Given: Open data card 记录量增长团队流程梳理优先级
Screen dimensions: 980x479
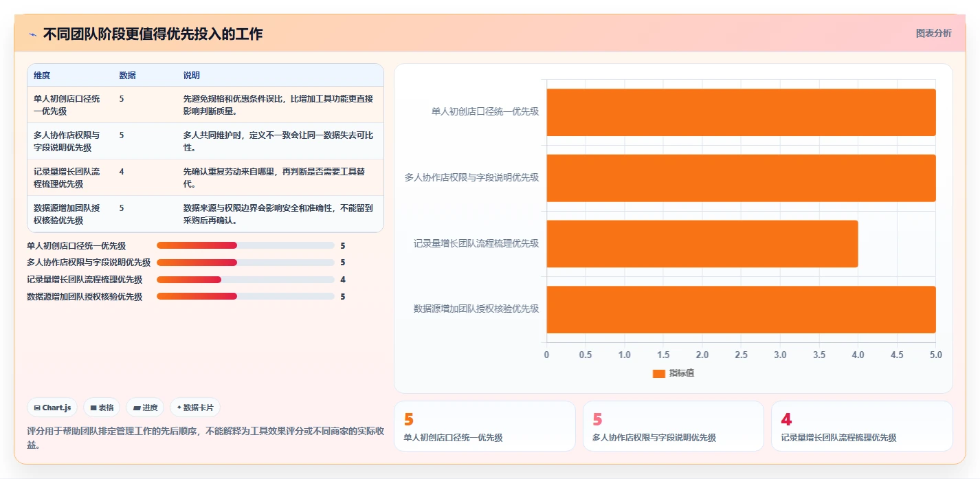Looking at the screenshot, I should (x=862, y=426).
